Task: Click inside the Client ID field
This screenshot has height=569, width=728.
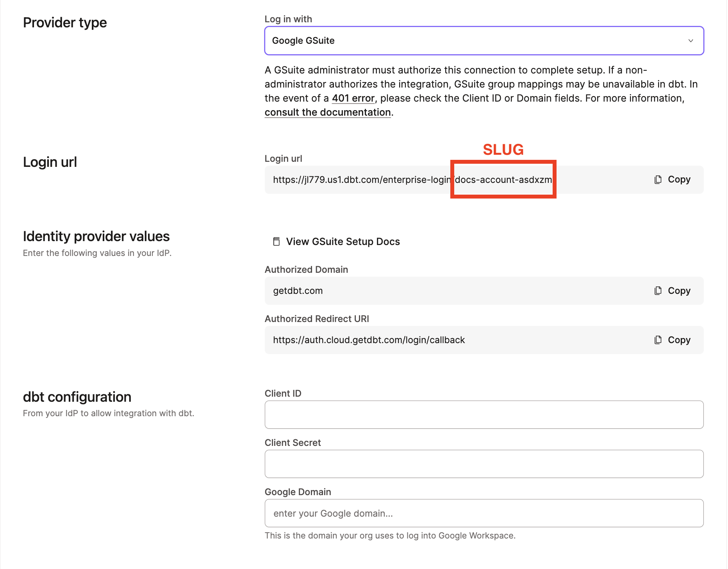Action: 484,415
